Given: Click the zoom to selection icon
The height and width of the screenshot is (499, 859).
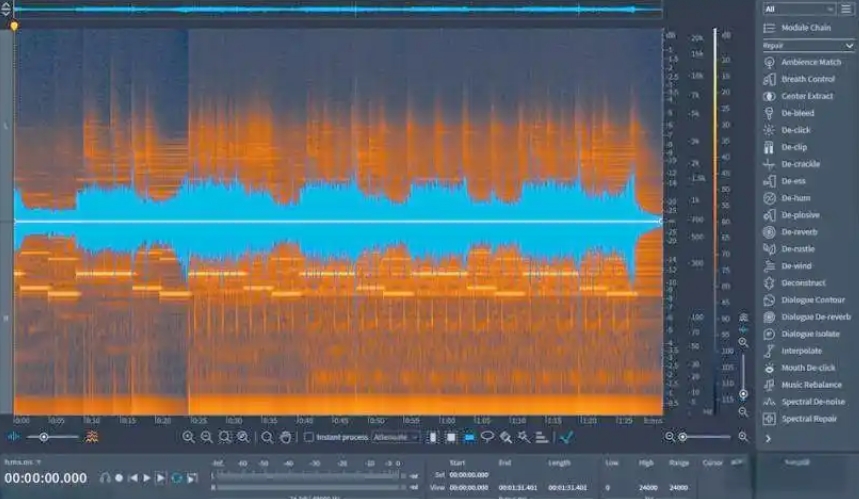Looking at the screenshot, I should [225, 437].
